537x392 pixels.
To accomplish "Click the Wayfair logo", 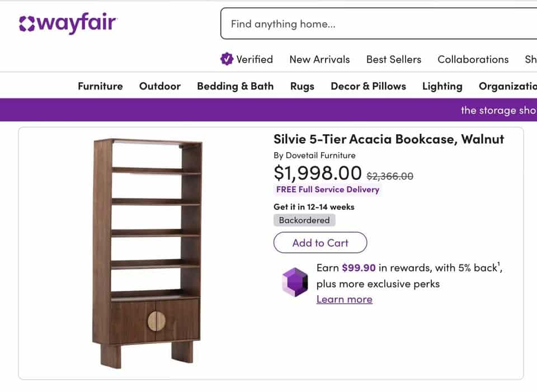I will 68,23.
